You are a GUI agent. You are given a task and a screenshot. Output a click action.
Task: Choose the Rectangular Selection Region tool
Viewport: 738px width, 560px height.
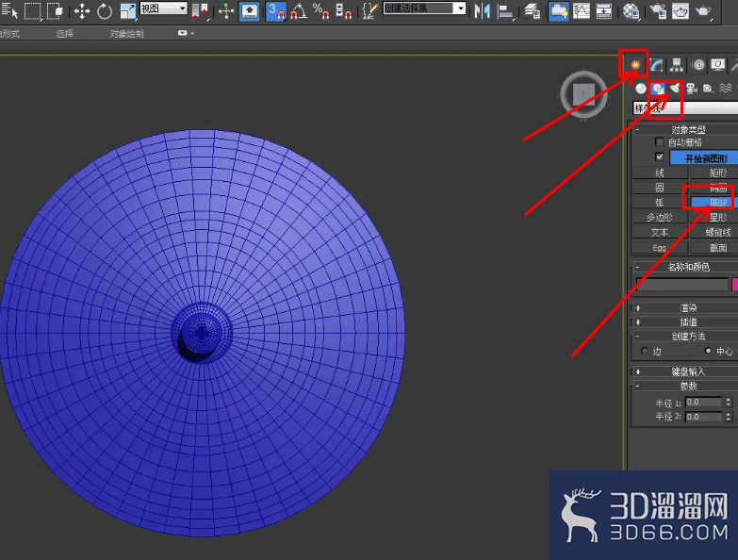pyautogui.click(x=32, y=10)
